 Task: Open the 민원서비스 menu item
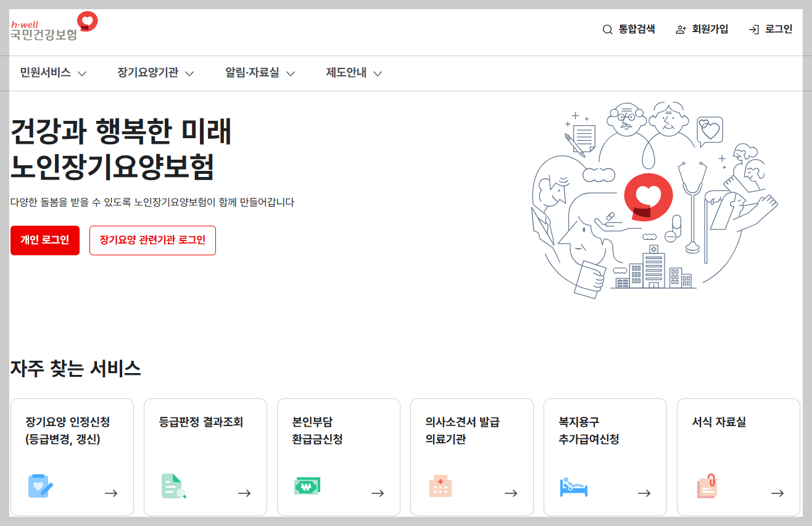(x=46, y=73)
